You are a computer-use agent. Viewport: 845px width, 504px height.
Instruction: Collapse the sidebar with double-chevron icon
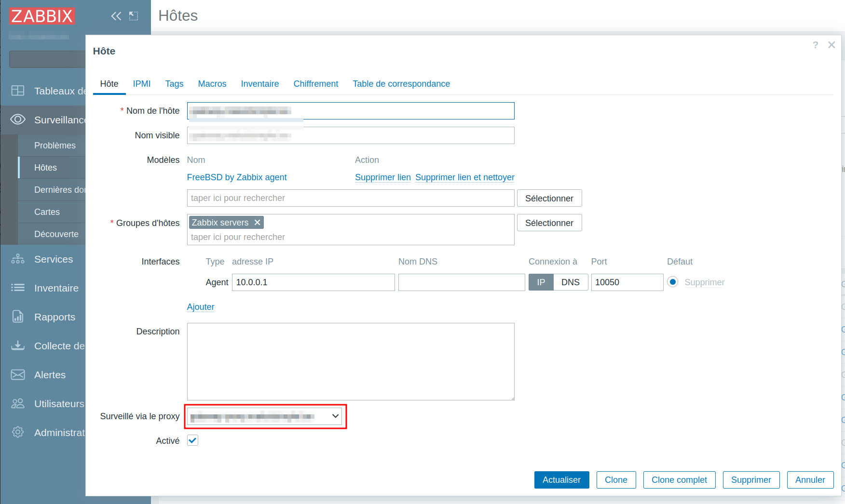tap(116, 16)
